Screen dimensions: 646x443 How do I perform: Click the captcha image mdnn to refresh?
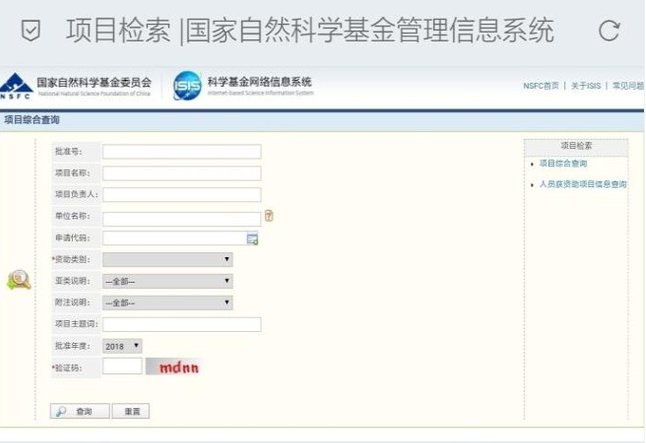pos(173,367)
